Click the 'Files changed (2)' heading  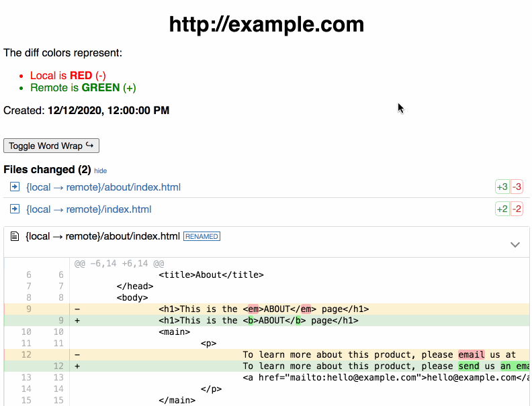[47, 170]
